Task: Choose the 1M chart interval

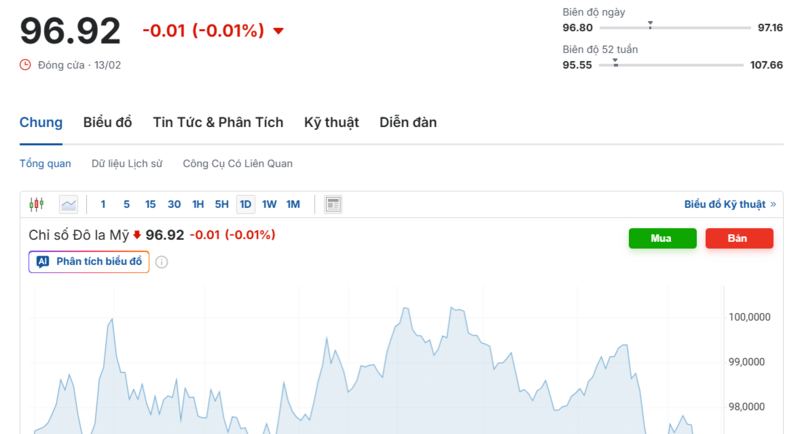Action: point(293,204)
